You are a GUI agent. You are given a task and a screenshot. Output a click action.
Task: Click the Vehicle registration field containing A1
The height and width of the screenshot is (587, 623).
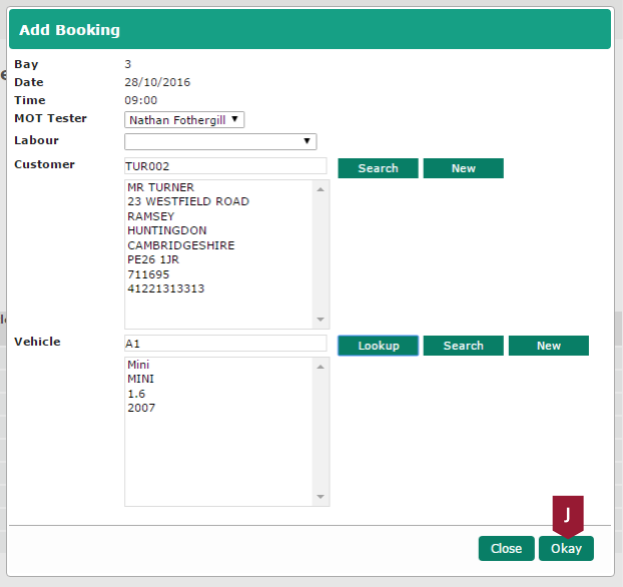point(225,344)
